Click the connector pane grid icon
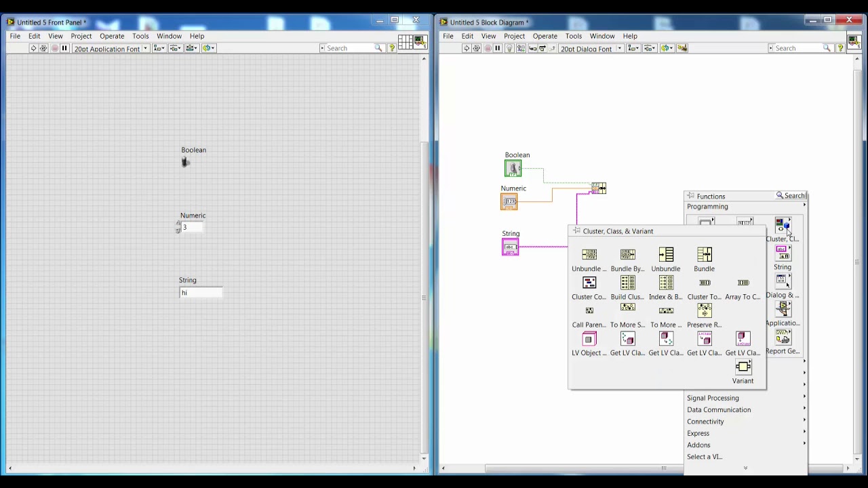 coord(405,42)
